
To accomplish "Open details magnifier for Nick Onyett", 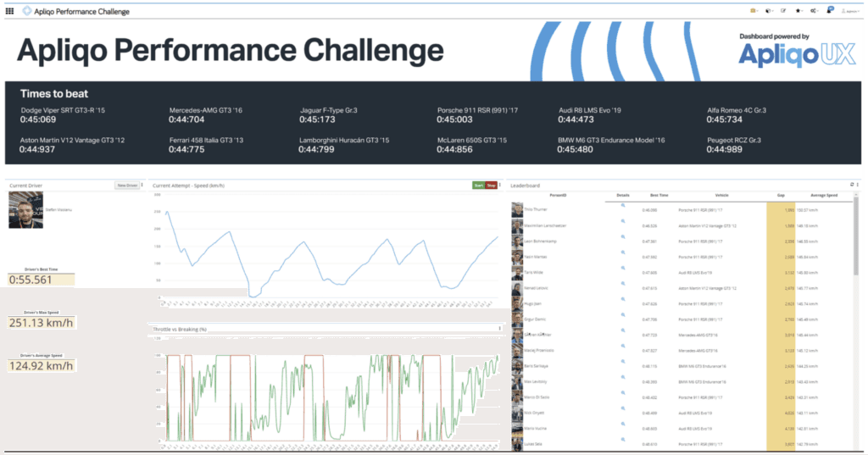I will (623, 408).
